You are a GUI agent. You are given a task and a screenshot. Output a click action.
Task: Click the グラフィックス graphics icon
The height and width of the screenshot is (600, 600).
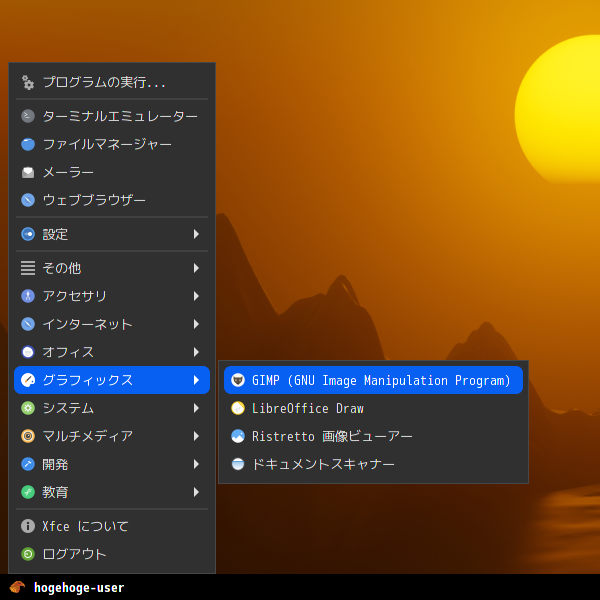click(28, 380)
